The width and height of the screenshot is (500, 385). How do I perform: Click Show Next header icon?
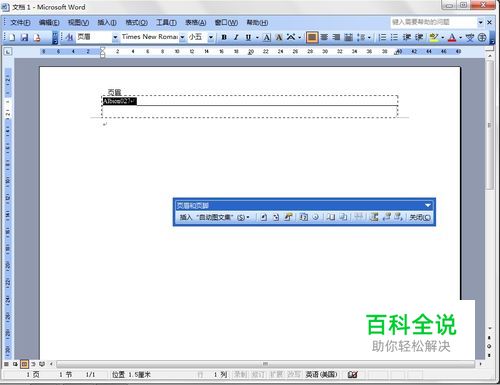pos(399,217)
